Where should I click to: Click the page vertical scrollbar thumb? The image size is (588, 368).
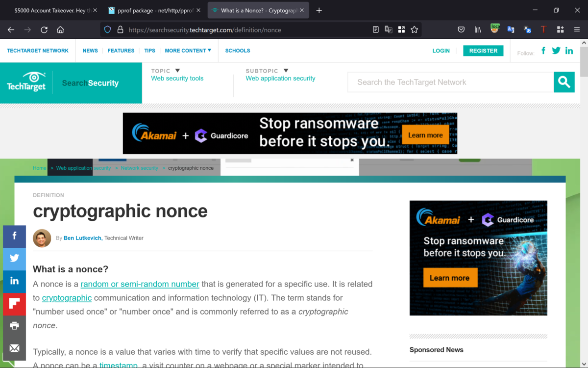click(x=584, y=62)
